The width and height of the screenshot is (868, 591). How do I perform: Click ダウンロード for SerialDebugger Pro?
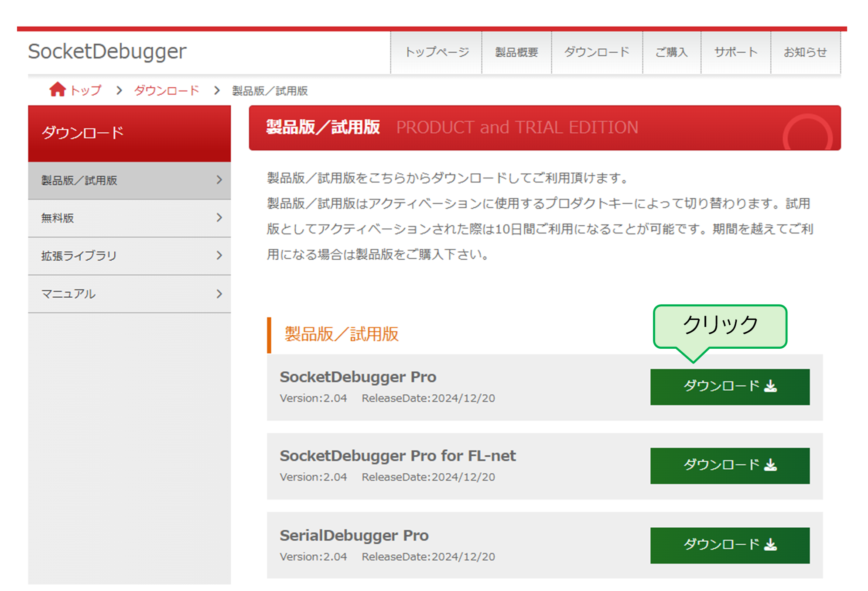click(729, 545)
